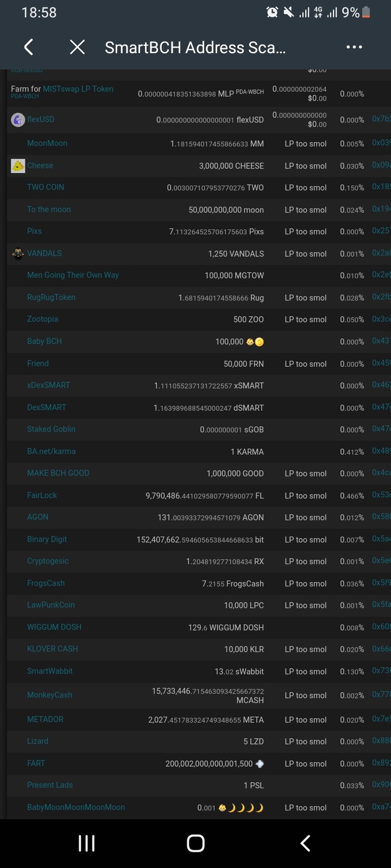Open the Binary Digit token link
This screenshot has height=868, width=391.
point(47,539)
